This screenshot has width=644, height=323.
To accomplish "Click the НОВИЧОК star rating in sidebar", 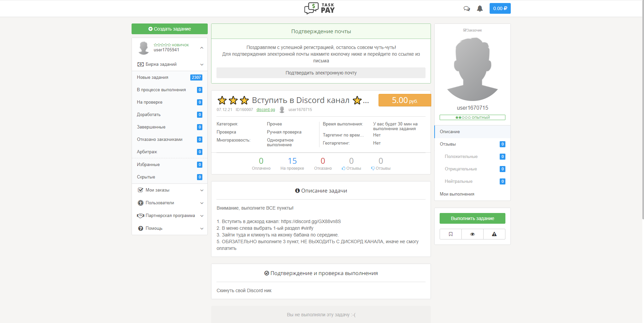I will (x=171, y=45).
